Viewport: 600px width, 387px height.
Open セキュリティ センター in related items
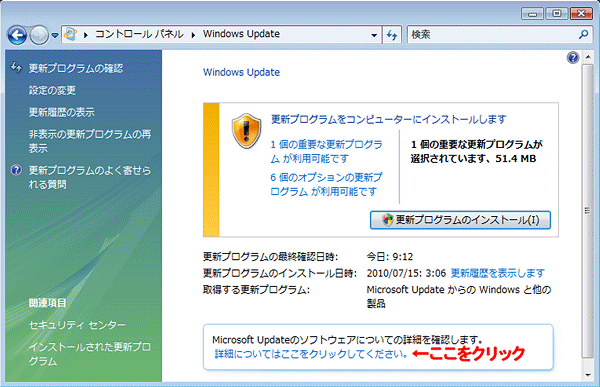coord(77,325)
